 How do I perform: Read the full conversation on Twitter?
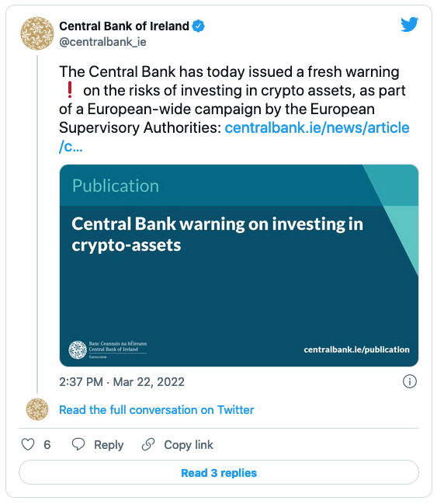coord(157,410)
